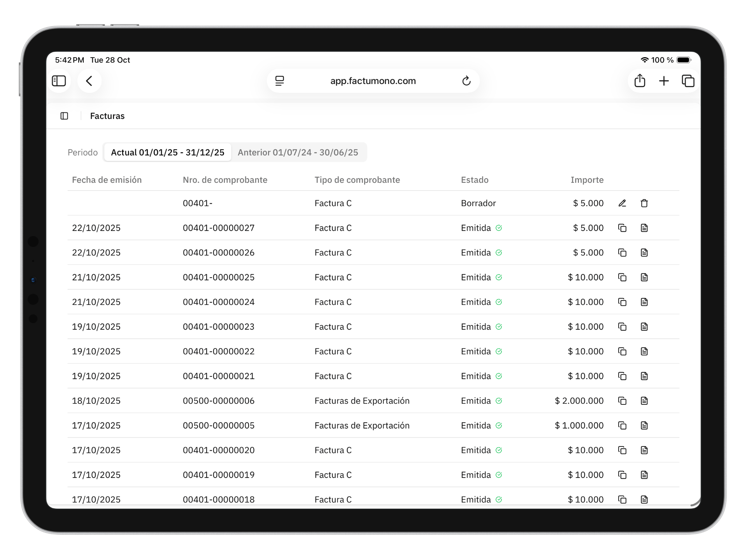Switch to the Anterior 01/07/24 - 30/06/25 period
The image size is (747, 560).
298,152
